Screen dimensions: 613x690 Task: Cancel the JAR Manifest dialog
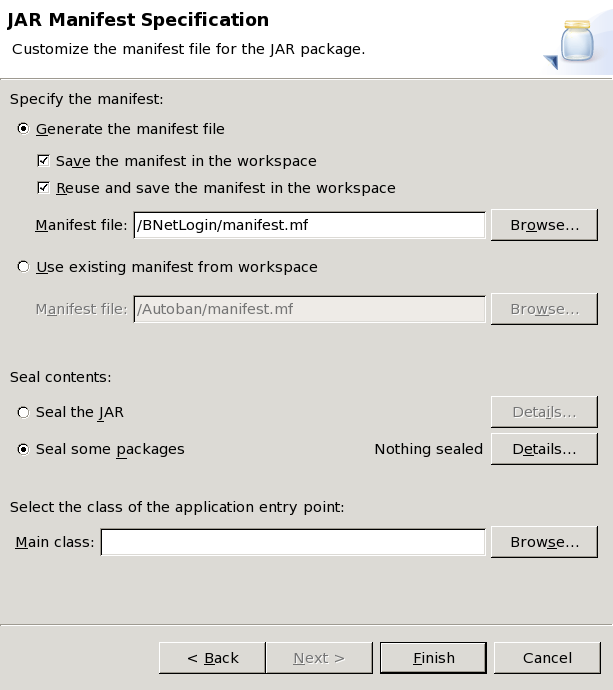click(547, 658)
